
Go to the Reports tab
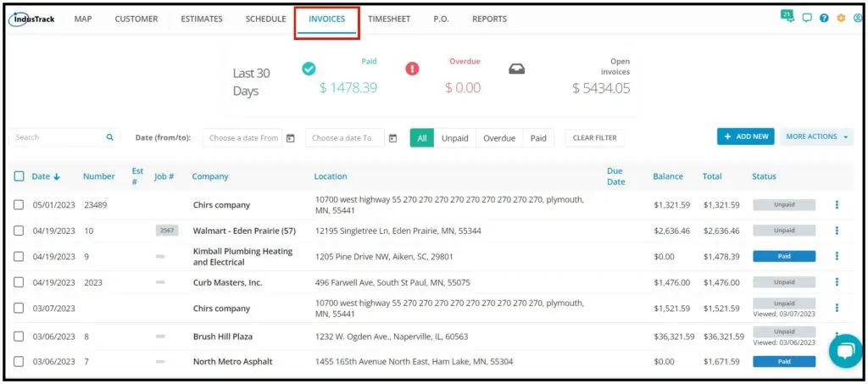pos(489,19)
